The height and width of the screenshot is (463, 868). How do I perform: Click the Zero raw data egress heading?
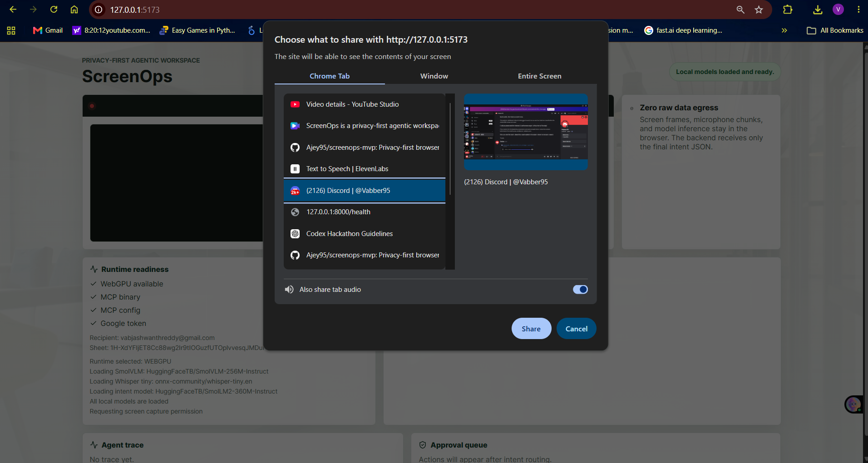click(679, 108)
